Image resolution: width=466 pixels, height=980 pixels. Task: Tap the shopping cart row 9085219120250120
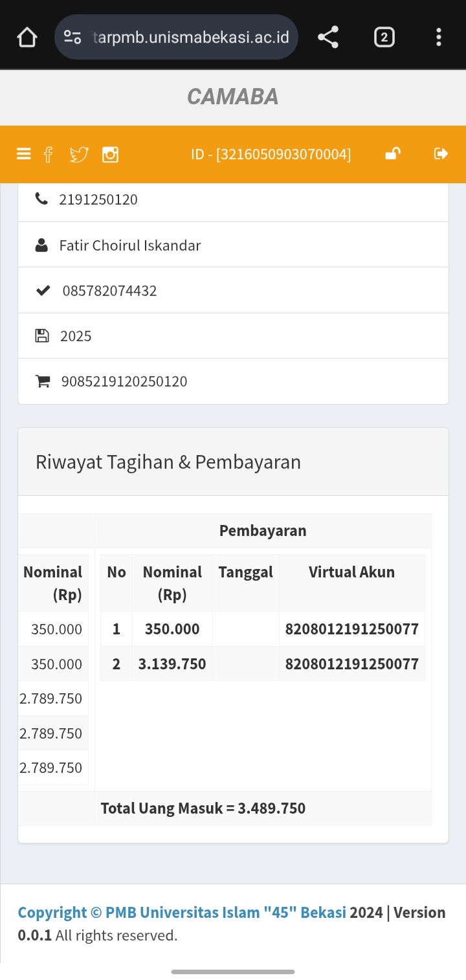233,381
